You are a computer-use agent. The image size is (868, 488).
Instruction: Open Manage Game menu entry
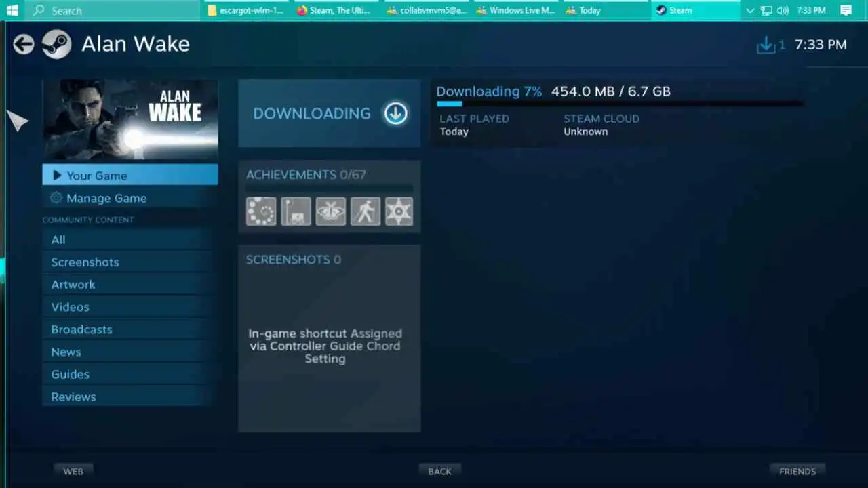(x=130, y=198)
